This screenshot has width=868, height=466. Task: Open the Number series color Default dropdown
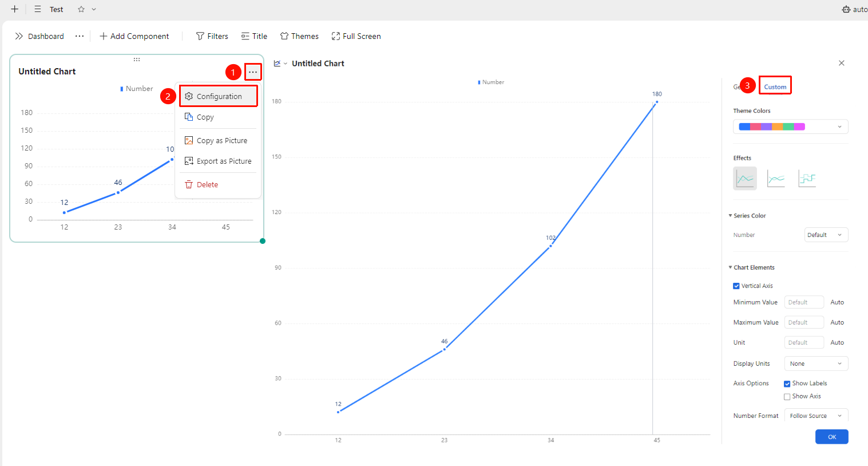pos(826,235)
